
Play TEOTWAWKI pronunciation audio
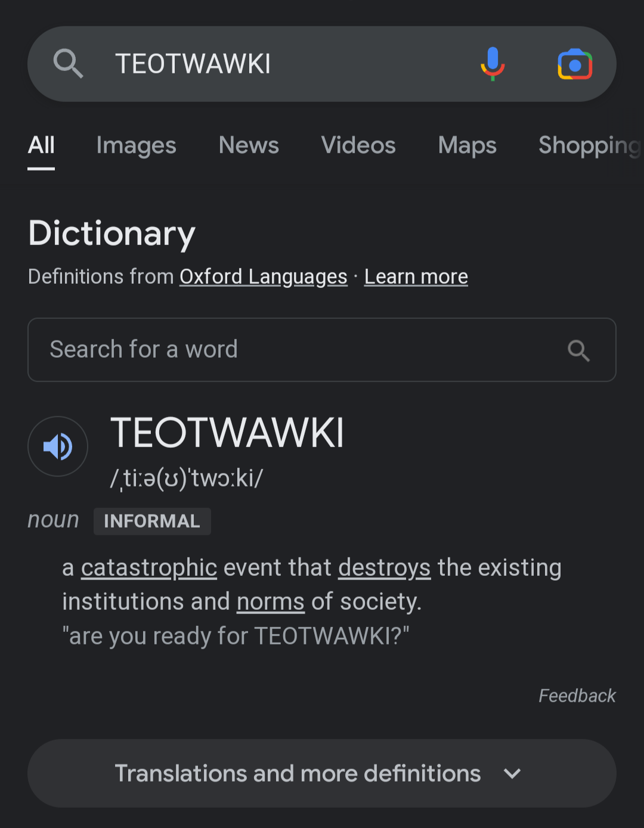pyautogui.click(x=58, y=446)
